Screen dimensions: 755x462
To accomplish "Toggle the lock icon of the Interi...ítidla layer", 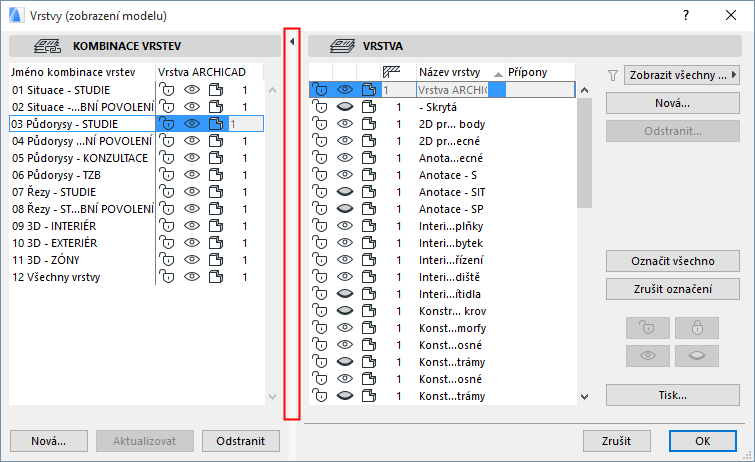I will click(320, 294).
